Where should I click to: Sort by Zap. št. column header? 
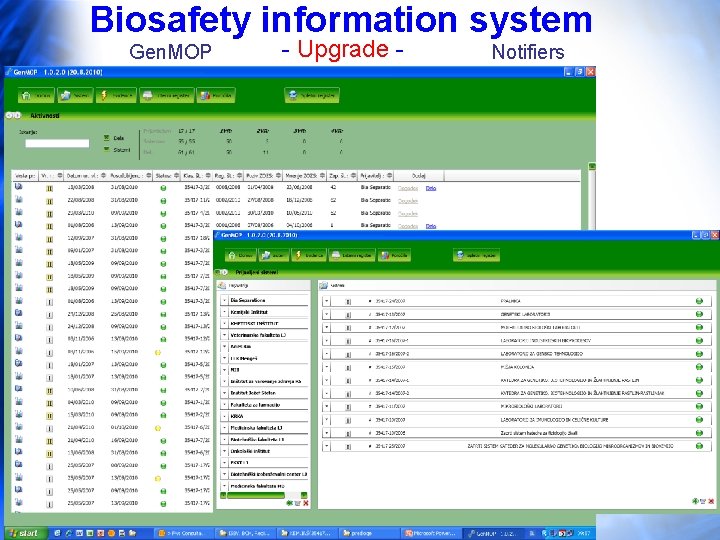point(342,175)
